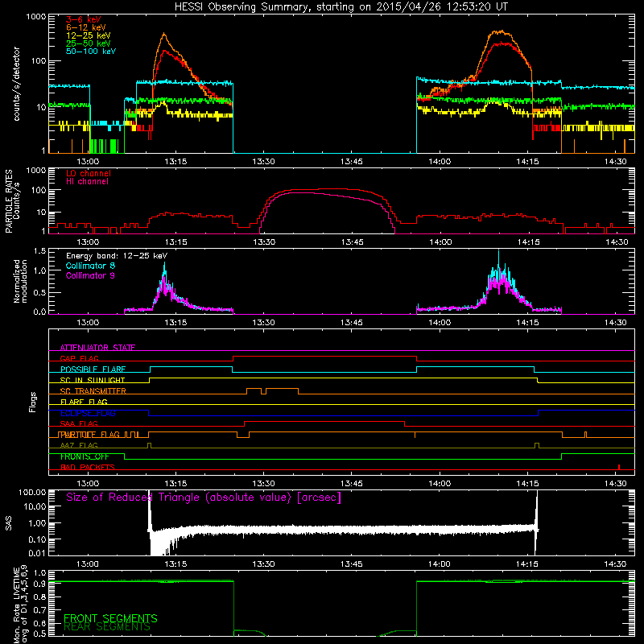Click the SAA FLAG label
This screenshot has width=644, height=644.
[79, 424]
